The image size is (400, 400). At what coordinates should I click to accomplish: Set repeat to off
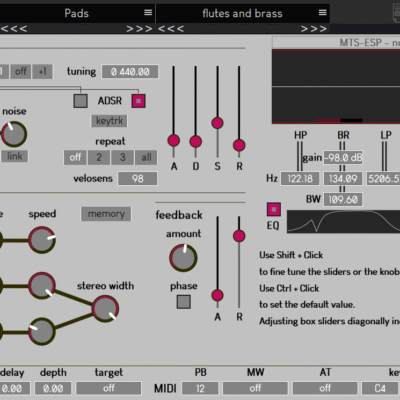[x=75, y=157]
